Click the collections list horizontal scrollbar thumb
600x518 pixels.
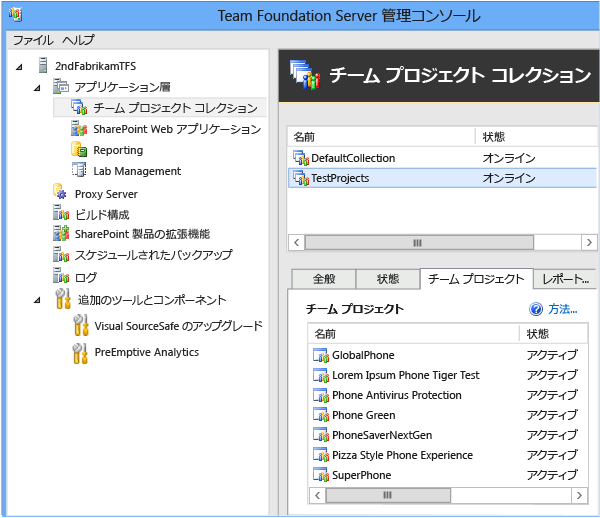(419, 243)
